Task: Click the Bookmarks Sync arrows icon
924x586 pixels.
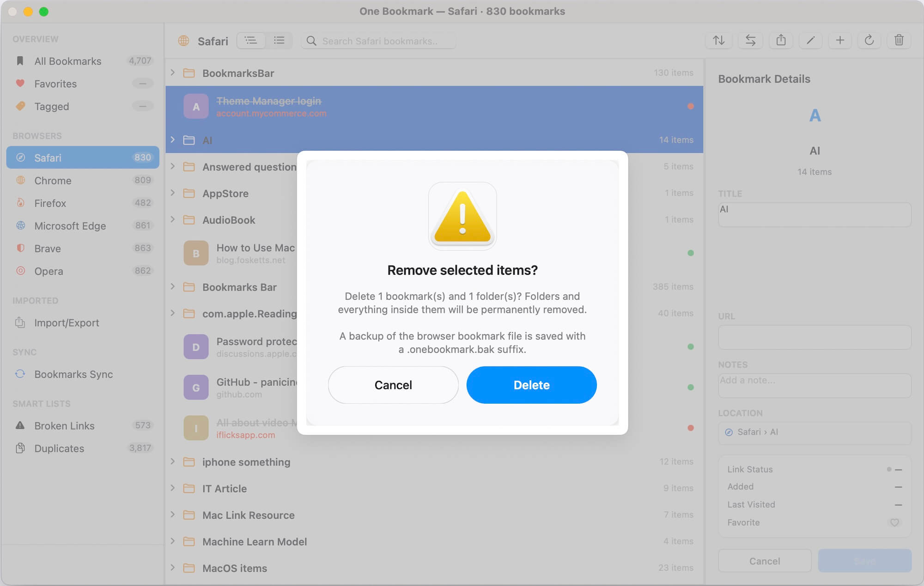Action: [x=20, y=374]
